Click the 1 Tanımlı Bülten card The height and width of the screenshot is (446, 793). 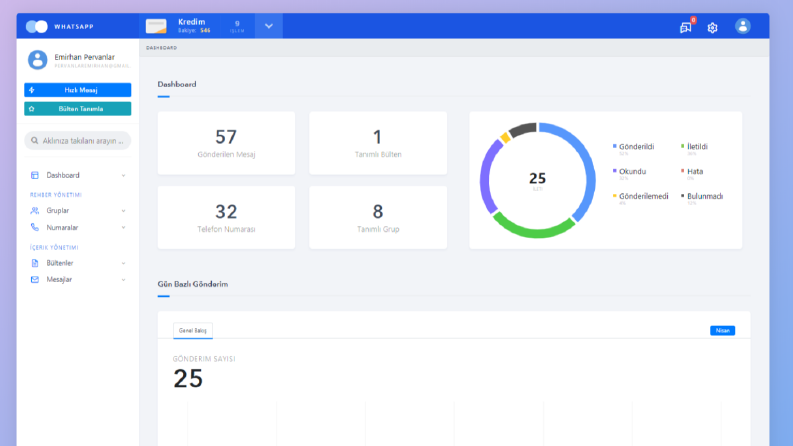pyautogui.click(x=378, y=143)
